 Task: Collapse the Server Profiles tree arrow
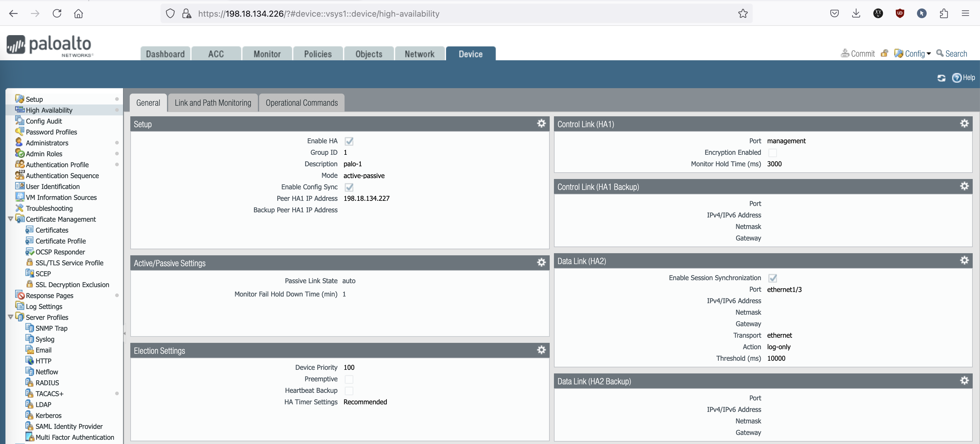11,317
